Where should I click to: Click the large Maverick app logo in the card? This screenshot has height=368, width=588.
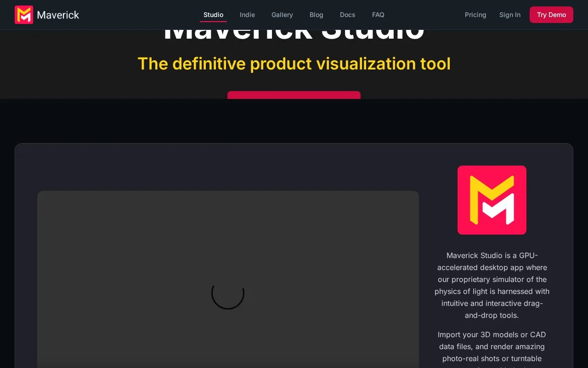click(x=492, y=200)
